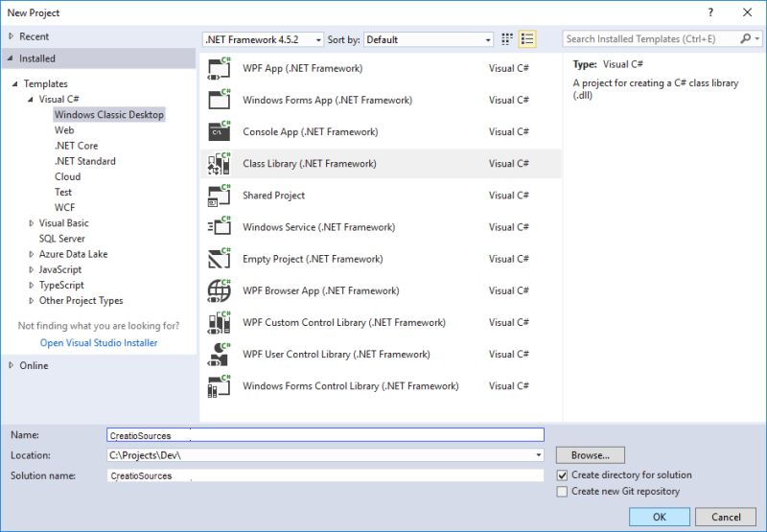Click the Shared Project template icon

click(220, 196)
